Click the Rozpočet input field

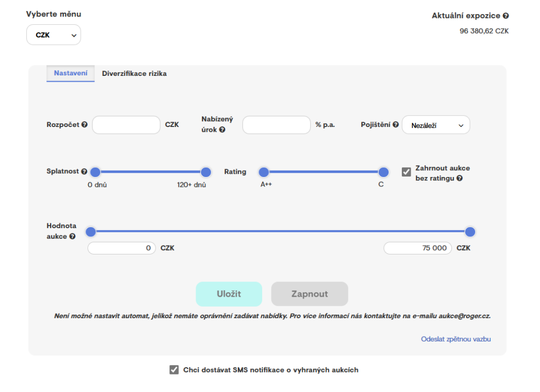tap(126, 125)
